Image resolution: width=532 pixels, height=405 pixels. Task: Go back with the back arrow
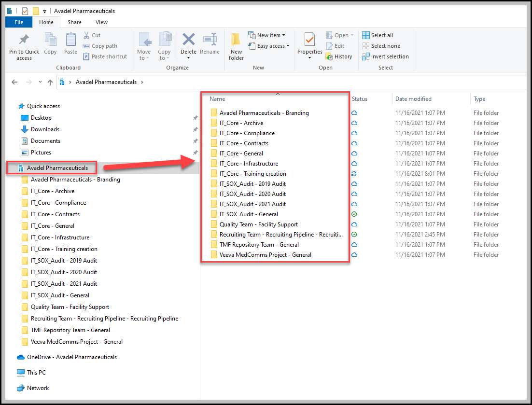(14, 82)
